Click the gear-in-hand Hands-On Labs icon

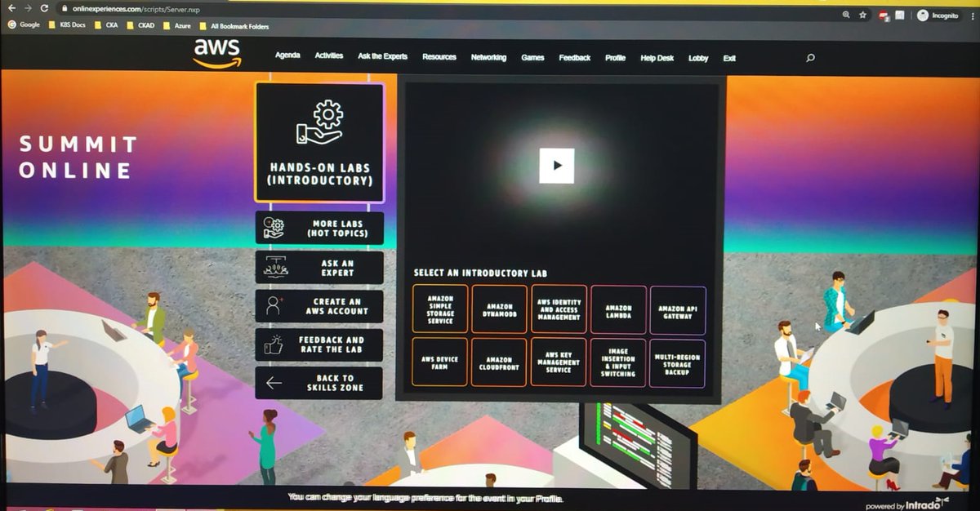pyautogui.click(x=320, y=122)
